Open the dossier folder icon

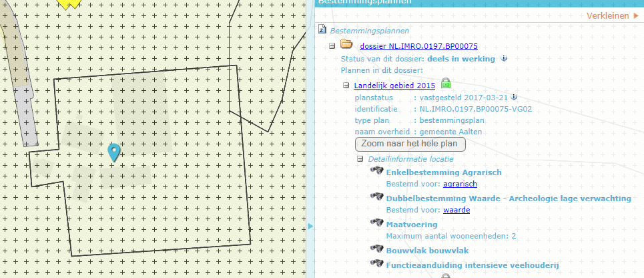point(346,44)
